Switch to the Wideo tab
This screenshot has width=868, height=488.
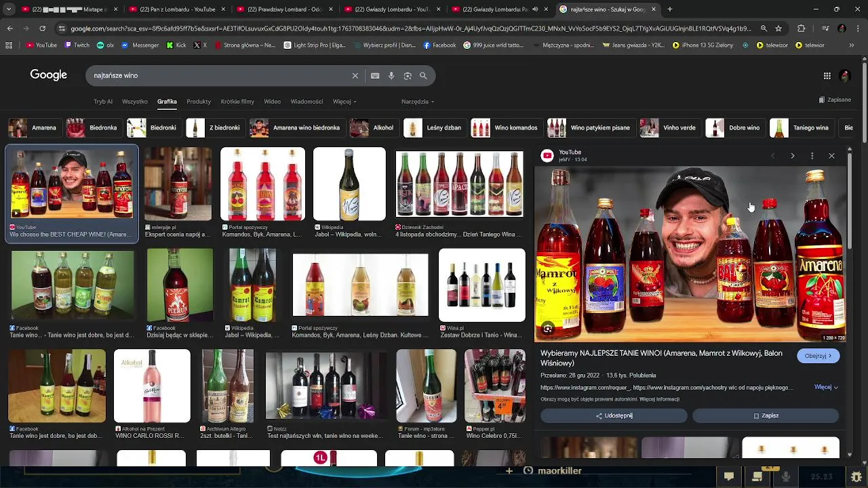[x=273, y=102]
